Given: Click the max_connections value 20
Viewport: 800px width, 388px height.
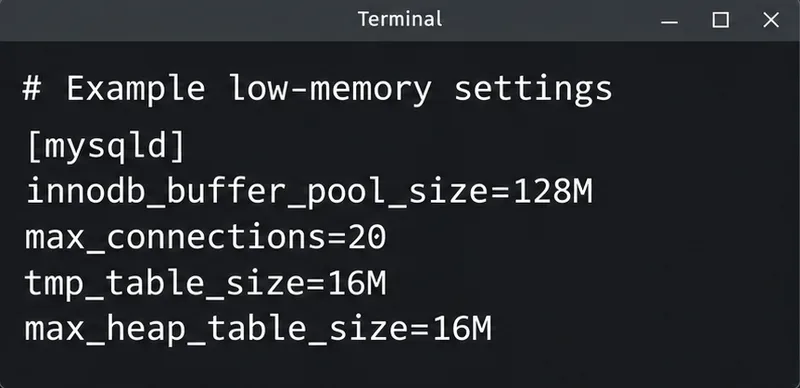Looking at the screenshot, I should pyautogui.click(x=367, y=237).
